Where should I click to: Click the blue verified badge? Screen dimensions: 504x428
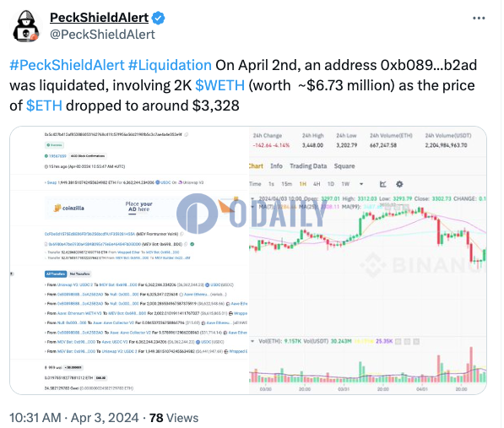point(158,18)
